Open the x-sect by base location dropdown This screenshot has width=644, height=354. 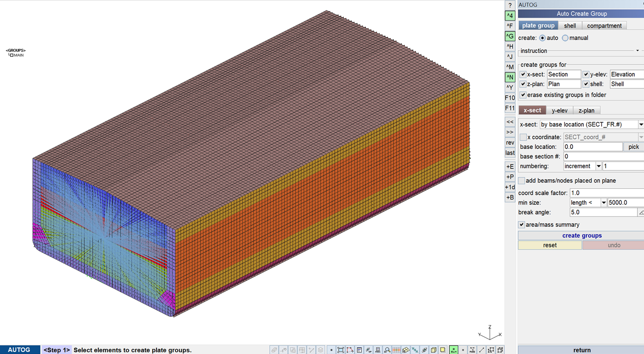[641, 125]
